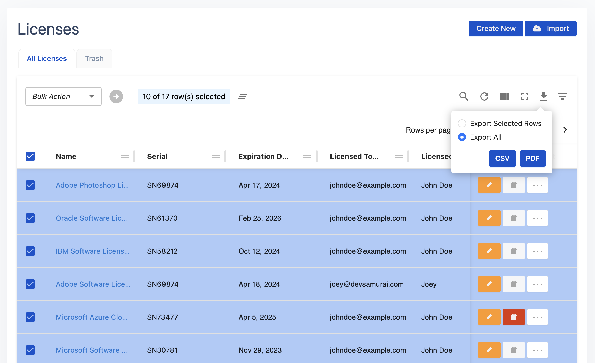595x364 pixels.
Task: Uncheck the Adobe Photoshop row checkbox
Action: click(x=30, y=185)
